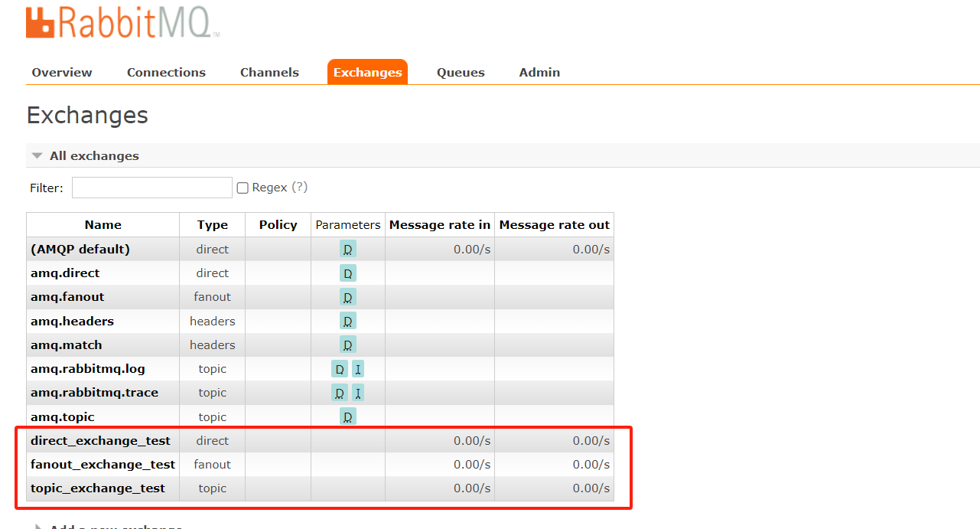This screenshot has width=980, height=529.
Task: Click the D badge in amq.match row
Action: click(348, 345)
